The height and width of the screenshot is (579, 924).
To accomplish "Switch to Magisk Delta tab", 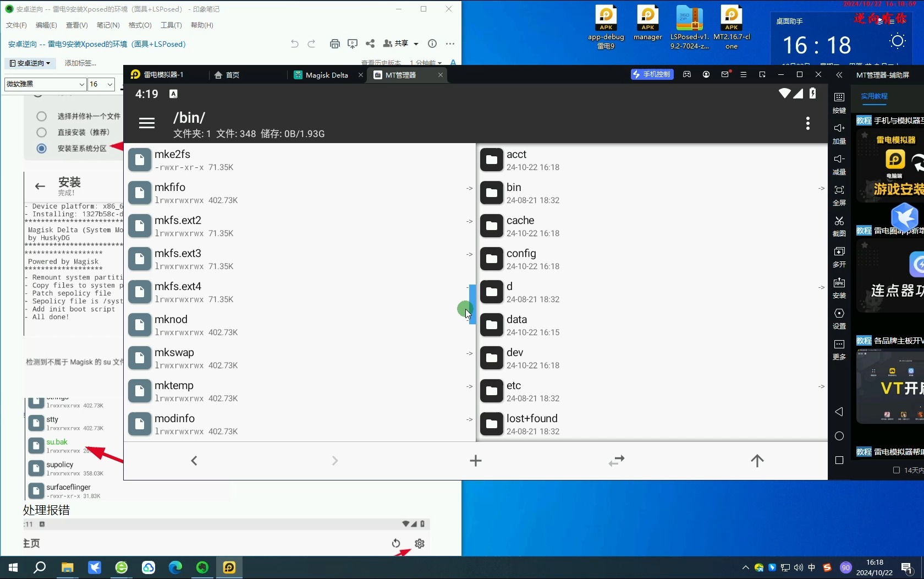I will (x=327, y=75).
